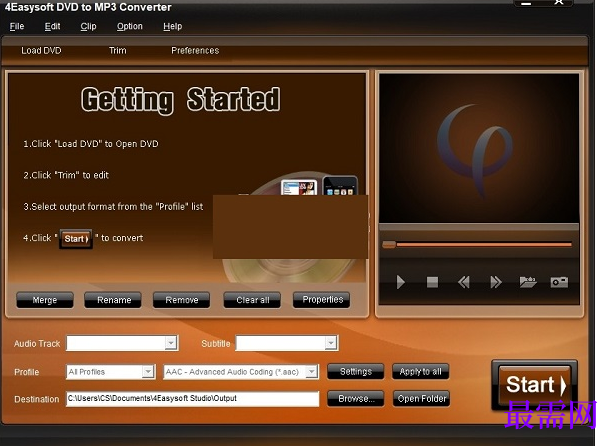Click the Apply to all button
This screenshot has height=446, width=616.
click(420, 371)
